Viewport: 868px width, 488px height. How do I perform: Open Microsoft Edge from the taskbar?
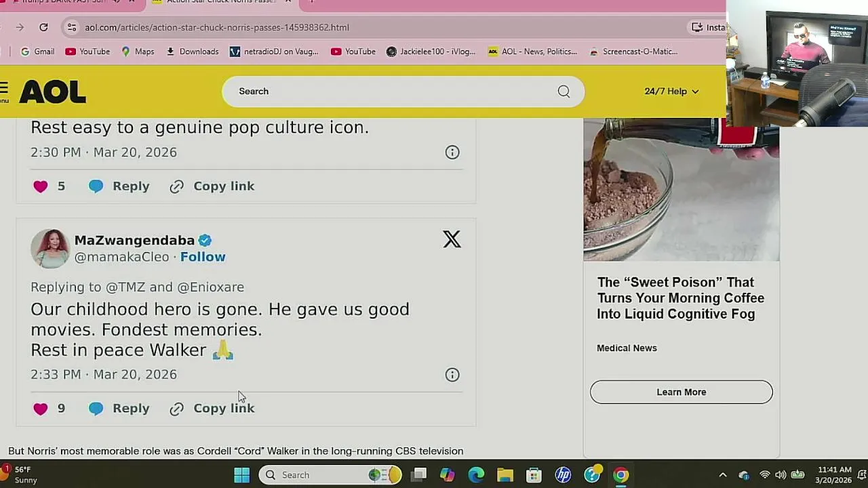pyautogui.click(x=476, y=475)
